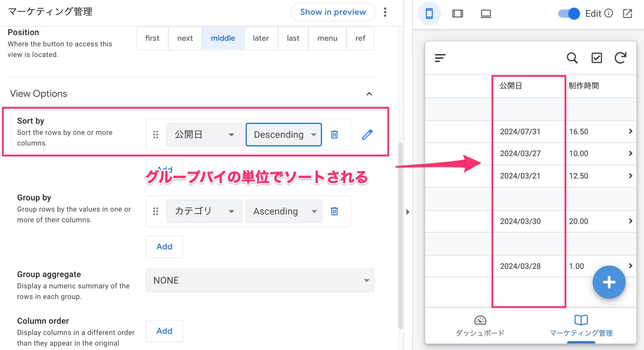Expand the 2024/07/31 row details chevron
Image resolution: width=644 pixels, height=350 pixels.
click(631, 131)
